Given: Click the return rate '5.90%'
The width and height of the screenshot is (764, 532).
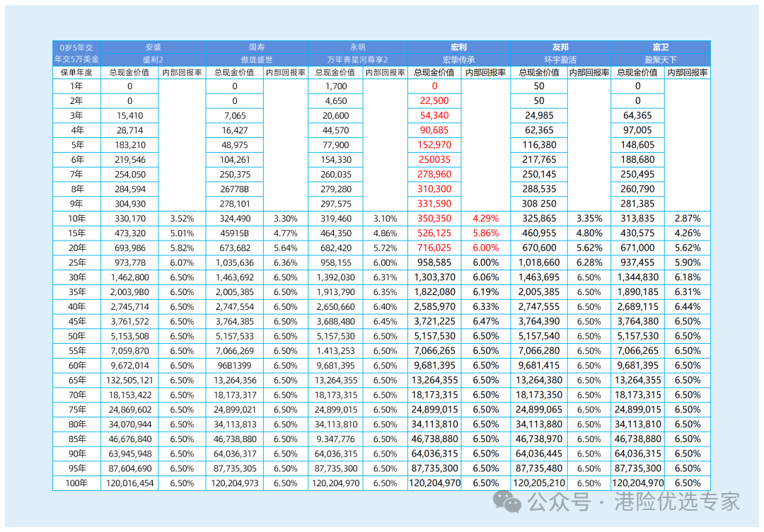Looking at the screenshot, I should tap(688, 262).
